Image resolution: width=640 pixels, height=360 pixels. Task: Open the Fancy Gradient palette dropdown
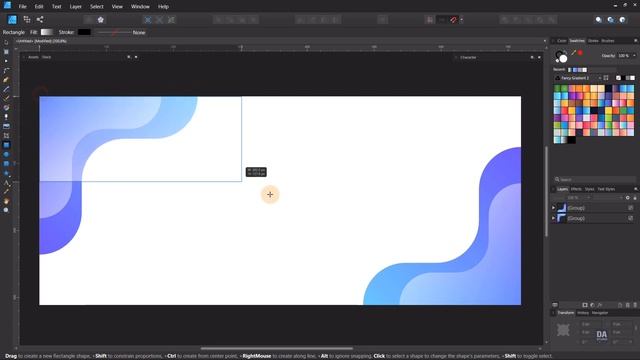point(600,78)
